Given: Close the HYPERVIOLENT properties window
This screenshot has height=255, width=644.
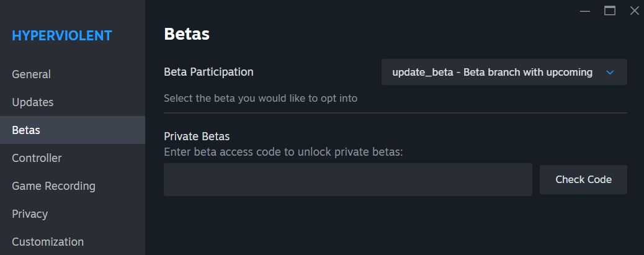Looking at the screenshot, I should click(x=634, y=11).
